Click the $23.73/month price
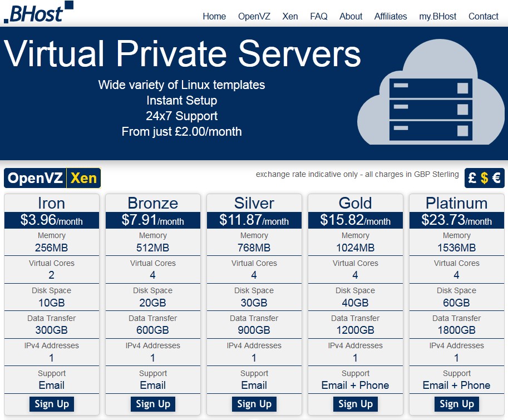 click(x=457, y=220)
